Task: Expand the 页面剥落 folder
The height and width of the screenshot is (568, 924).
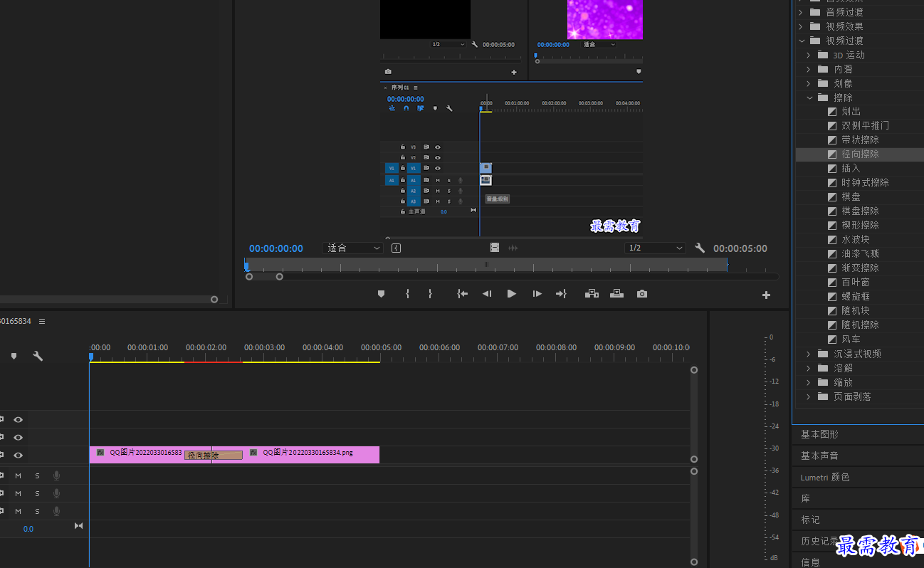Action: point(809,396)
